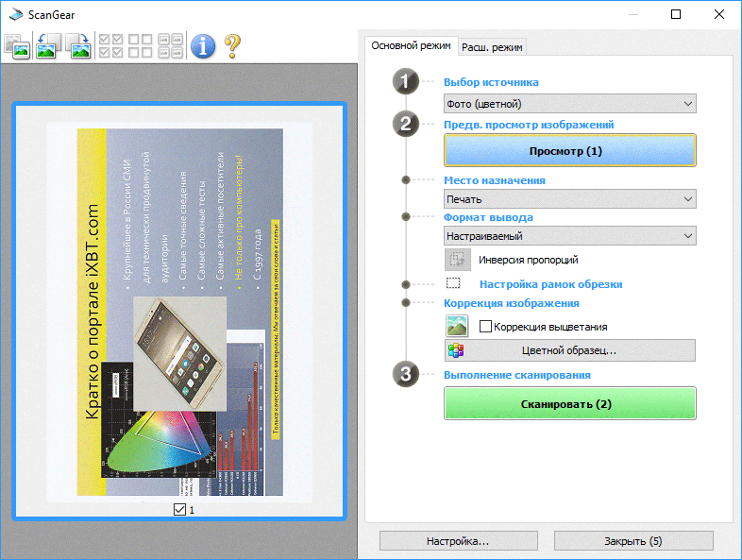Enable Коррекция выцветания checkbox
The height and width of the screenshot is (560, 742).
[485, 326]
